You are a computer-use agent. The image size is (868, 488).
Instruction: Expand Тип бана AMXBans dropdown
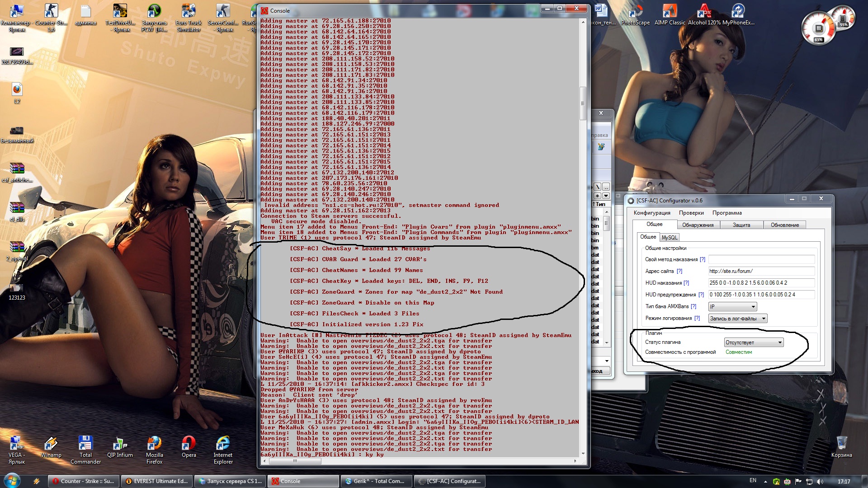[732, 307]
